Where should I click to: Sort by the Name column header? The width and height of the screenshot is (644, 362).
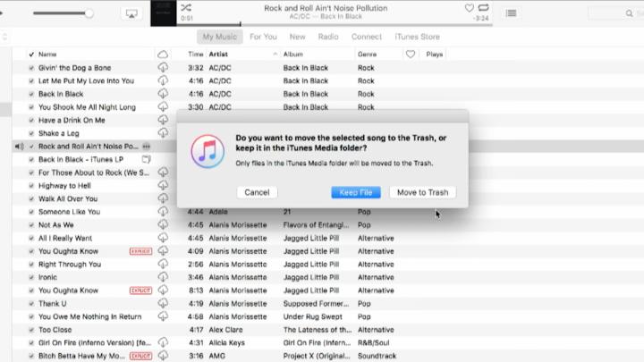point(47,55)
